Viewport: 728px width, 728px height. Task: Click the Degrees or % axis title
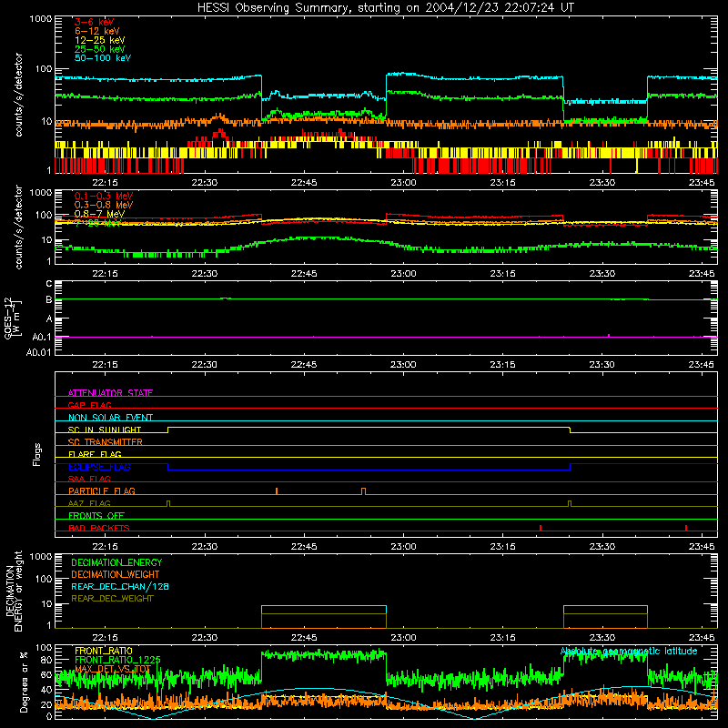click(25, 682)
